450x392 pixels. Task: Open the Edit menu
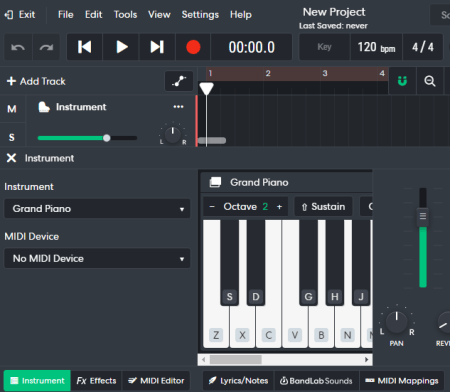[93, 15]
